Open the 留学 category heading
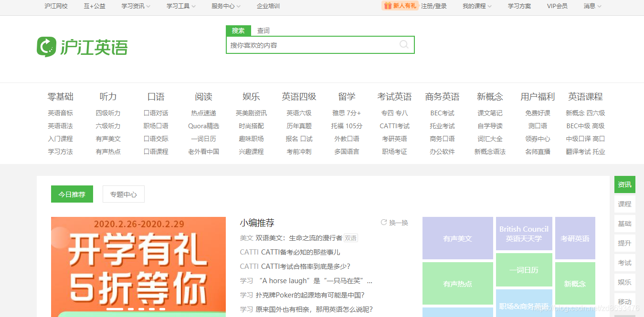 [347, 97]
